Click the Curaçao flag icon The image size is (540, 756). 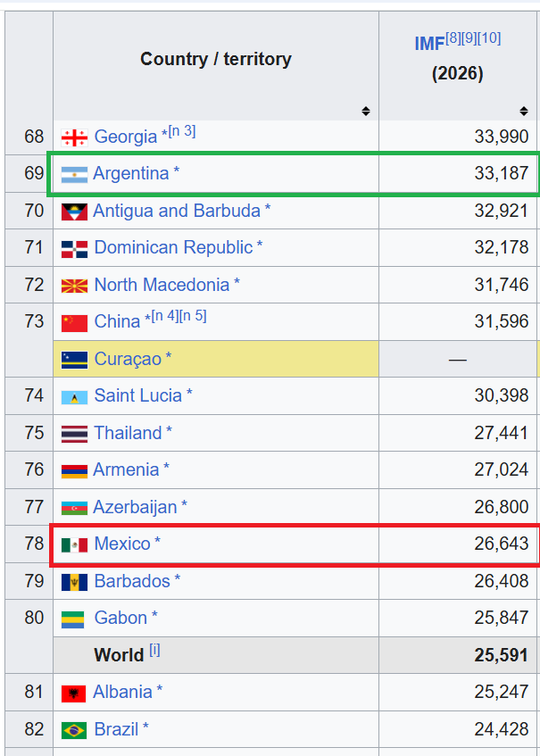click(x=74, y=360)
